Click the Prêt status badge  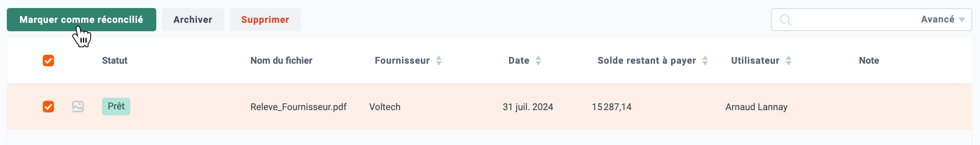tap(116, 107)
